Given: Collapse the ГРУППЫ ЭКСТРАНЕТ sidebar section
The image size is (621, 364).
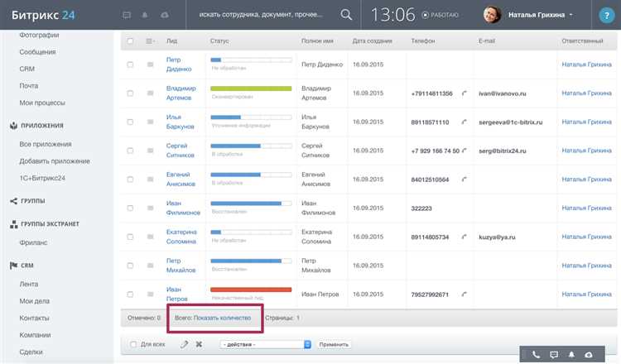Looking at the screenshot, I should (45, 224).
